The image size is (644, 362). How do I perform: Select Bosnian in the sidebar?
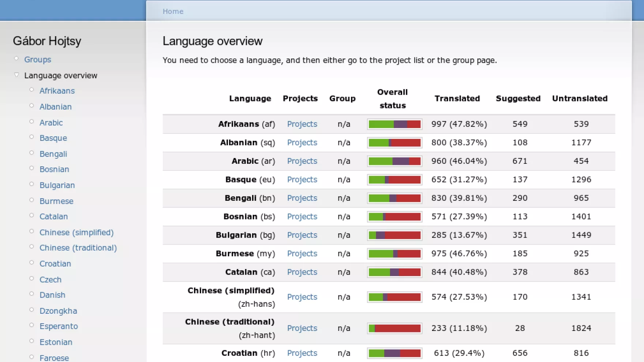click(55, 169)
